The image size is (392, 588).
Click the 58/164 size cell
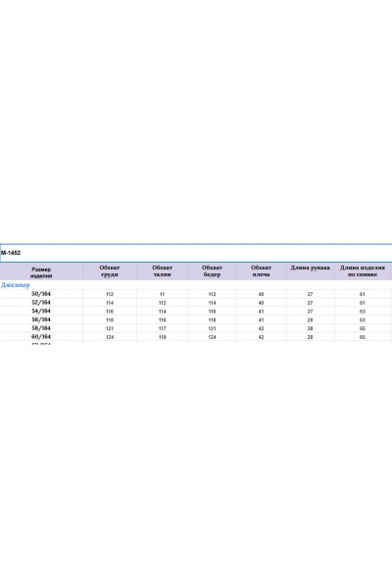coord(41,328)
